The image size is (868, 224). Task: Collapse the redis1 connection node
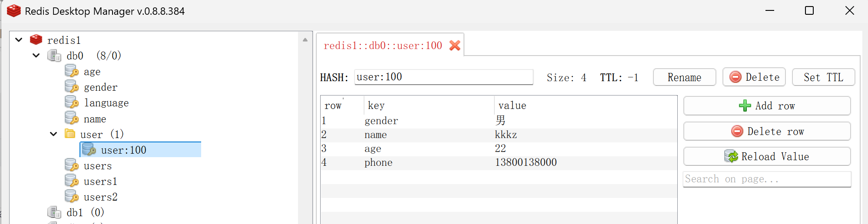(x=19, y=40)
